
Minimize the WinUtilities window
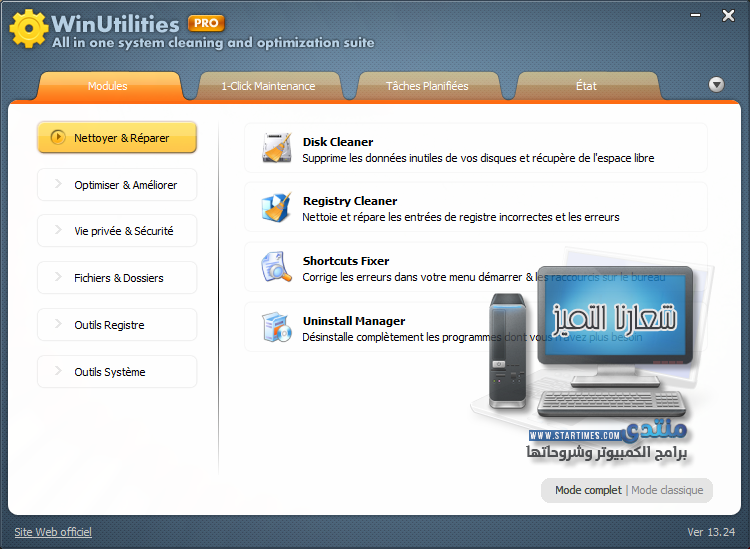[x=695, y=15]
